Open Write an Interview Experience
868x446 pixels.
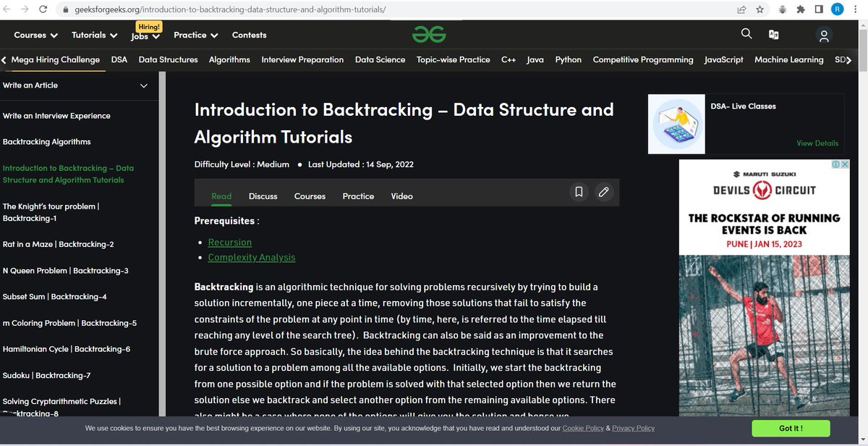tap(56, 116)
